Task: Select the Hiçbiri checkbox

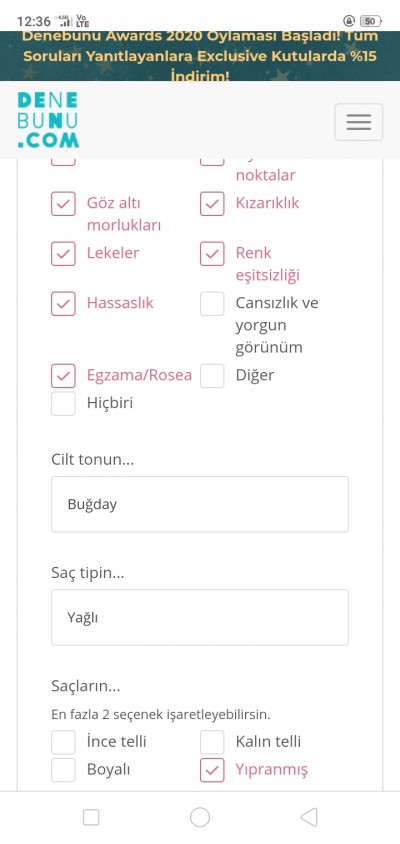Action: tap(63, 404)
